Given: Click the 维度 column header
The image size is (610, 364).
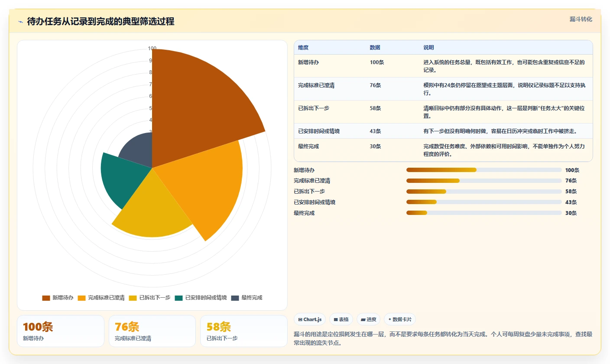Looking at the screenshot, I should [303, 48].
